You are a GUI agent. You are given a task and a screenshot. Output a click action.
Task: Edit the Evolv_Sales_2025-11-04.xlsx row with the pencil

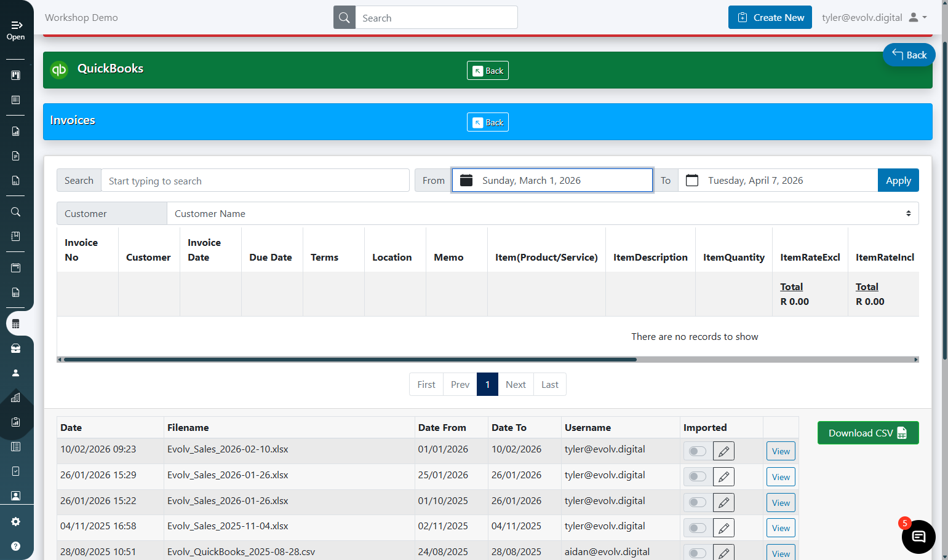point(723,528)
